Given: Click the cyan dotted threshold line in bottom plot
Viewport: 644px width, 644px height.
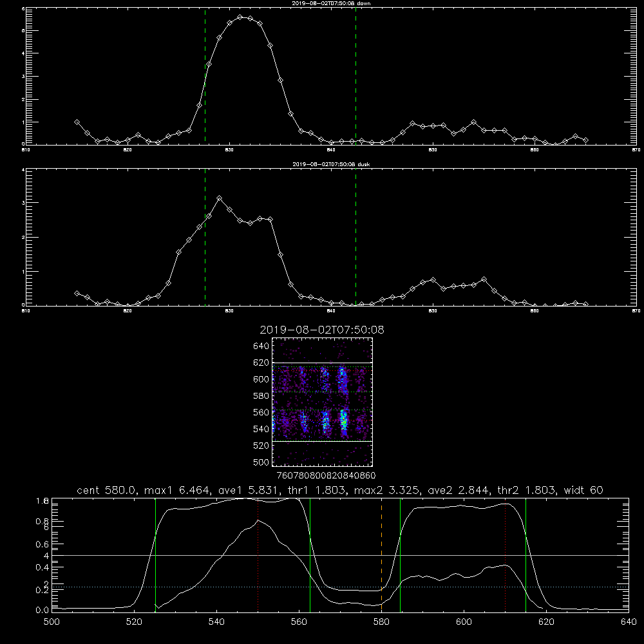Looking at the screenshot, I should click(x=340, y=587).
